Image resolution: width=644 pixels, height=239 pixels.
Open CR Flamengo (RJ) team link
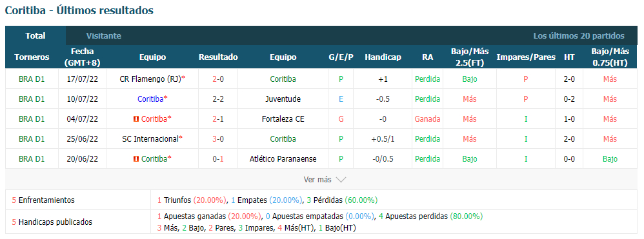click(150, 79)
